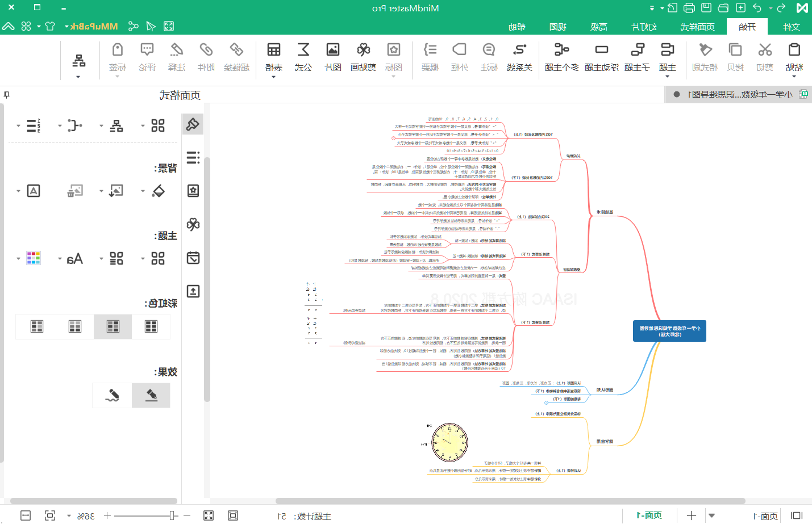Viewport: 812px width, 524px height.
Task: Insert a 概要 summary bracket
Action: pyautogui.click(x=430, y=57)
